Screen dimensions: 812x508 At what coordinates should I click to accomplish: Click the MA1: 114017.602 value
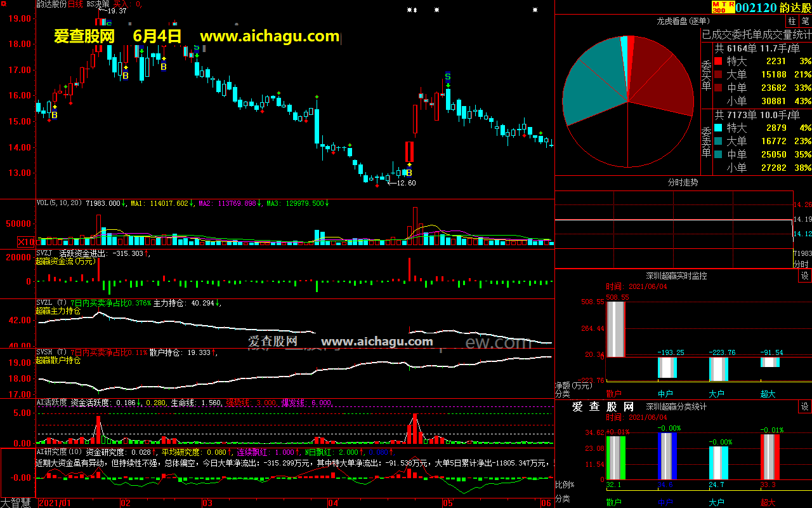pos(159,204)
